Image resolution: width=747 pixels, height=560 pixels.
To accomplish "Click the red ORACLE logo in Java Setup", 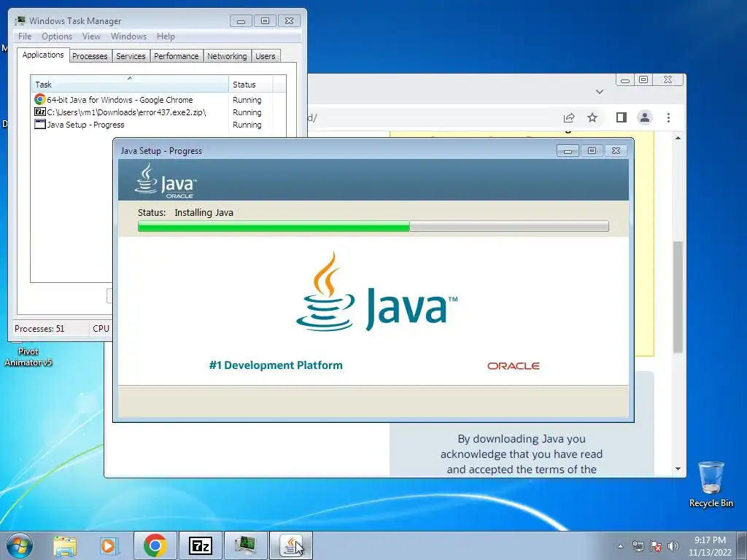I will click(513, 366).
